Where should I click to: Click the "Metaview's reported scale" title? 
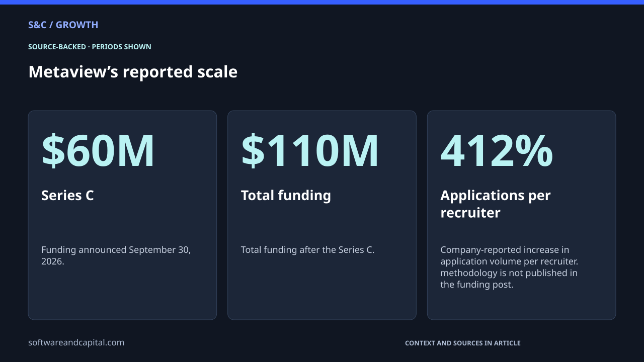click(x=133, y=72)
